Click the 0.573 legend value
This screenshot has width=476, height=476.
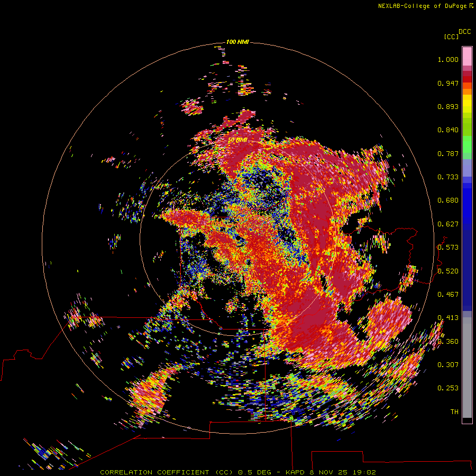448,248
